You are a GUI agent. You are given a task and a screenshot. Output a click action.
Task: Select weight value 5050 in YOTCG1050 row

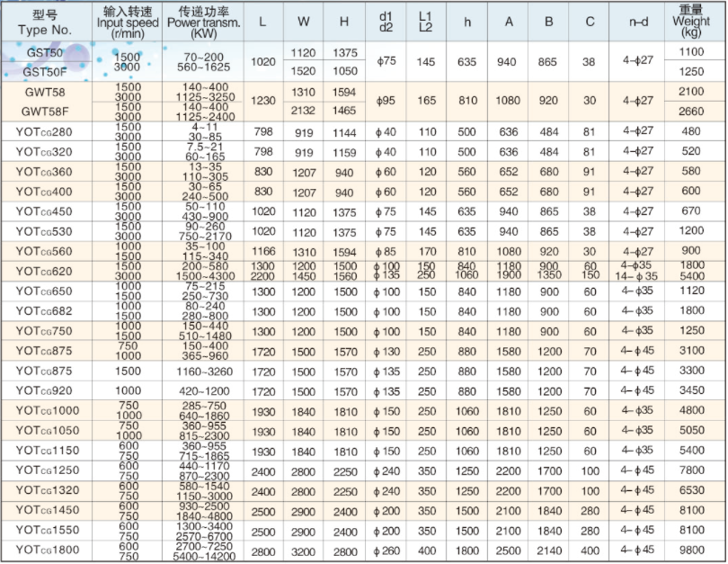pos(692,431)
